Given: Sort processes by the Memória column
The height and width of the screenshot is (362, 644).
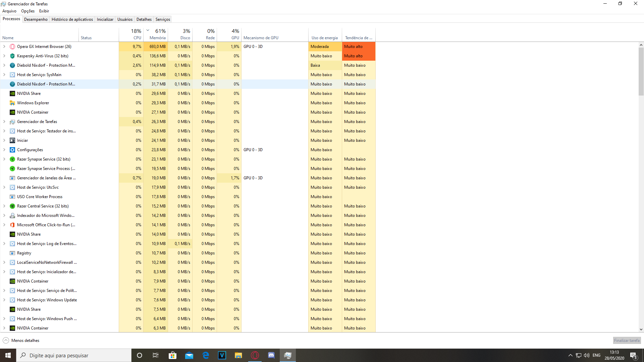Looking at the screenshot, I should pos(156,34).
